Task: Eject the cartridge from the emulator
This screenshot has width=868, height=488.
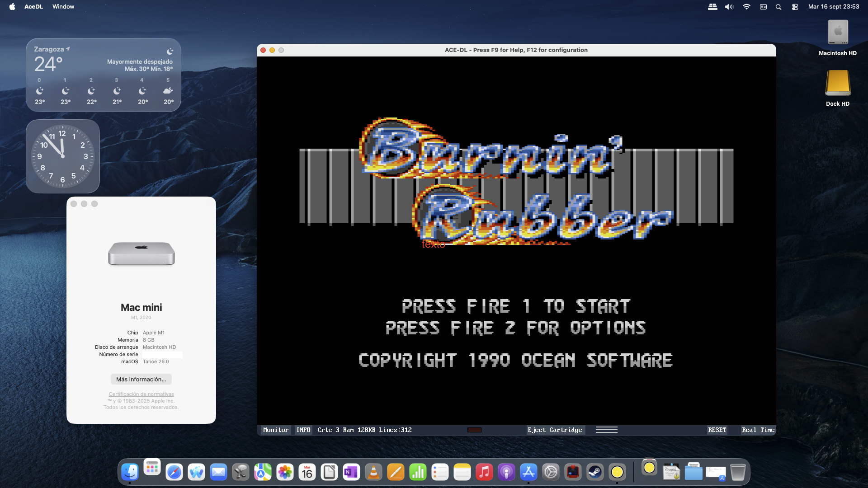Action: [x=555, y=430]
